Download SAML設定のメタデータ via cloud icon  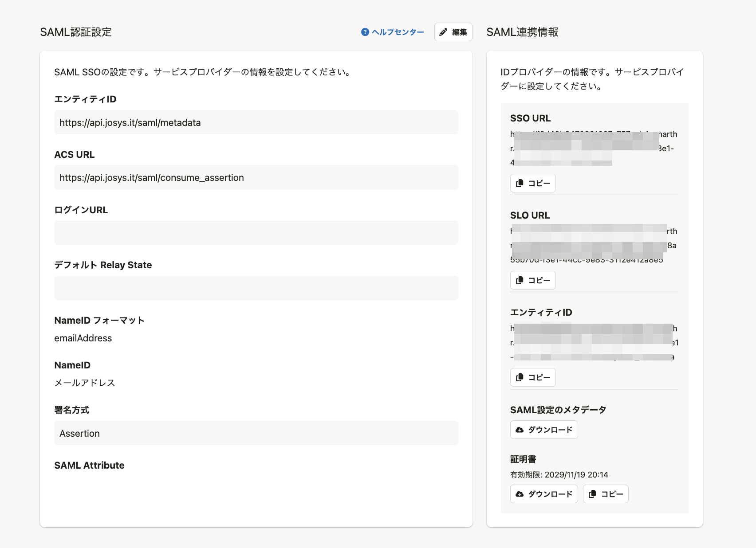[x=520, y=430]
